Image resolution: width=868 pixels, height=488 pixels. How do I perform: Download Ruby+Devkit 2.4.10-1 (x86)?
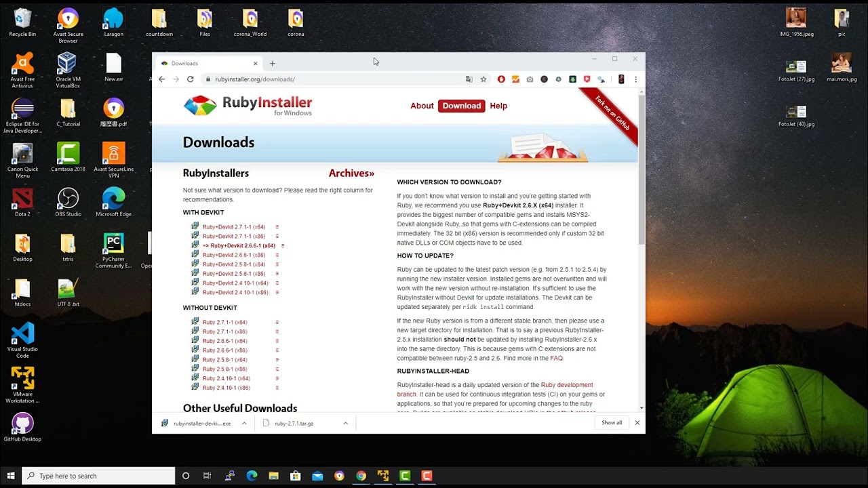point(235,293)
